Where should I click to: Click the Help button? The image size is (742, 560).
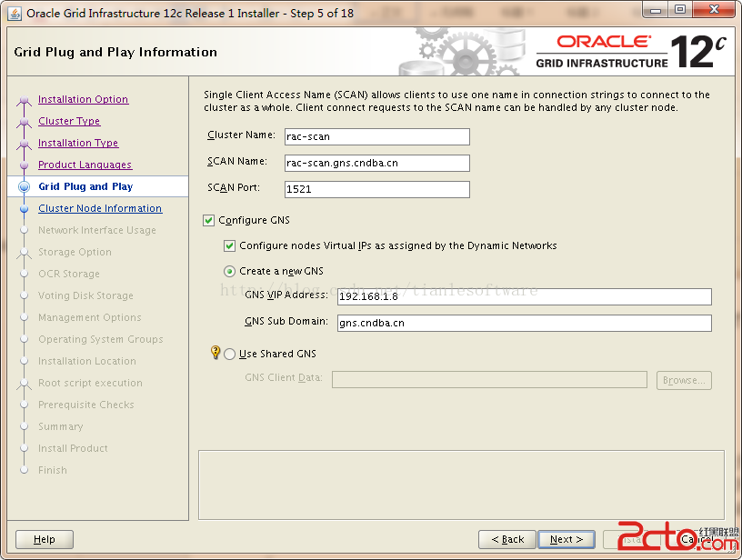pyautogui.click(x=45, y=539)
